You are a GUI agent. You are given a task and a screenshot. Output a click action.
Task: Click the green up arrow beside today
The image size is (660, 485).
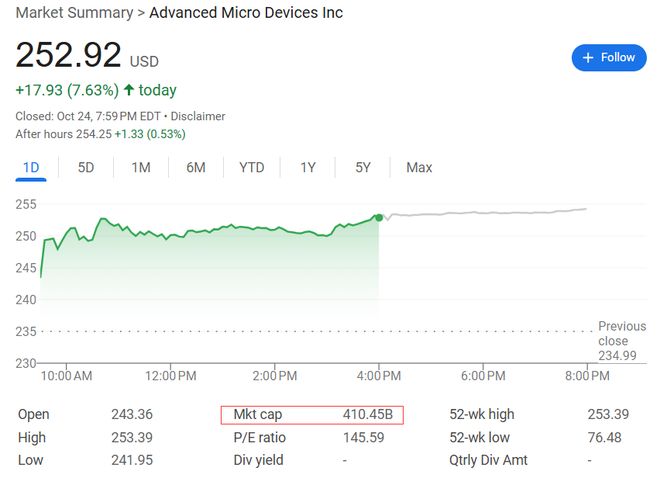(x=128, y=90)
